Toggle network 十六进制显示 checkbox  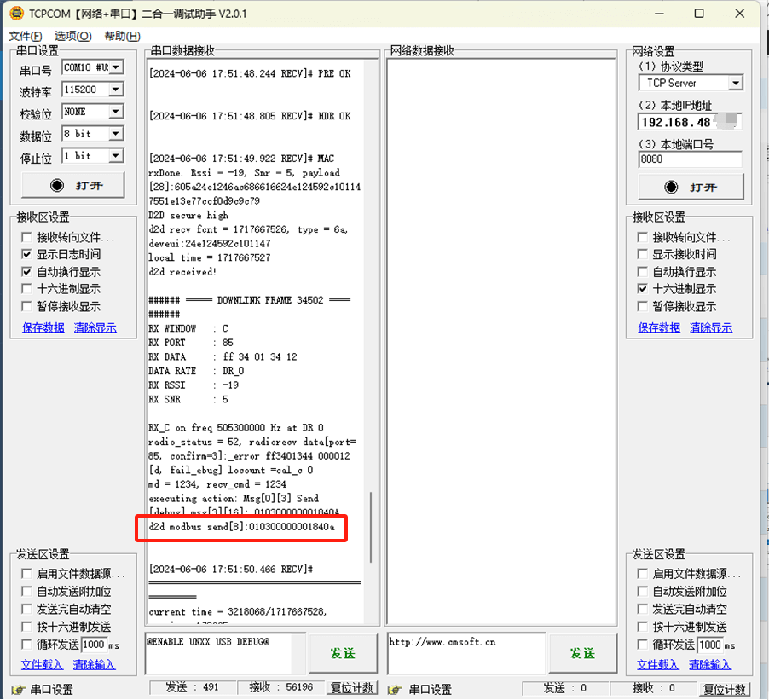(644, 289)
